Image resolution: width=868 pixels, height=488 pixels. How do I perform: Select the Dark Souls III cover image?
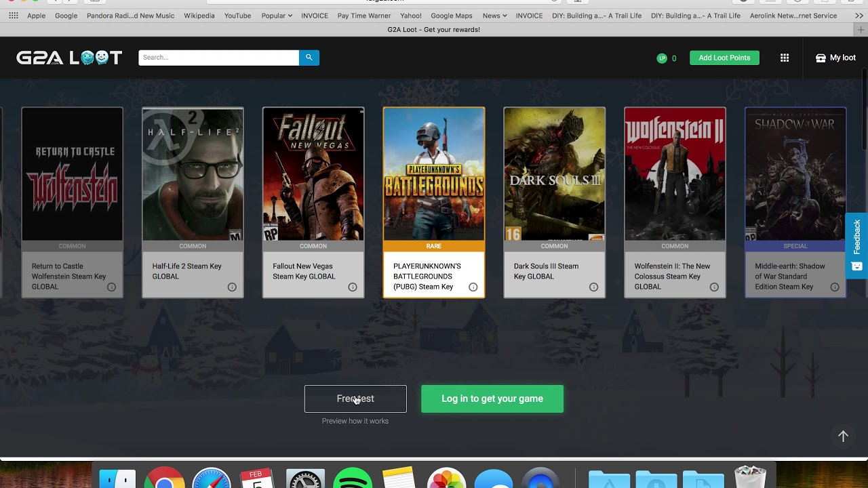(555, 174)
